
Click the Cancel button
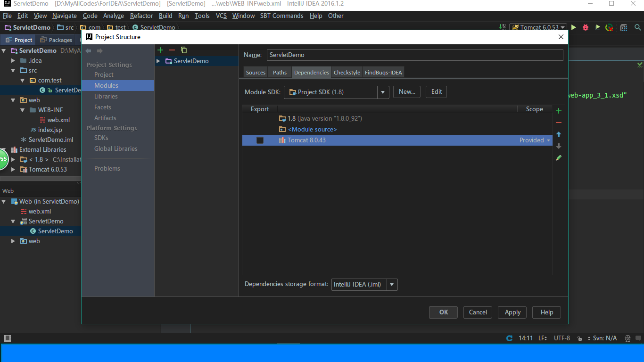point(478,312)
